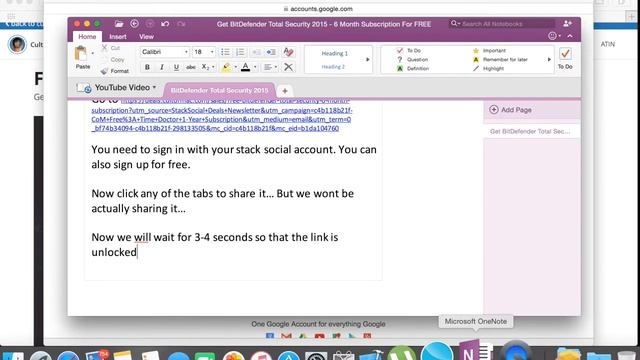Switch to the Insert ribbon tab
Image resolution: width=640 pixels, height=360 pixels.
point(118,37)
